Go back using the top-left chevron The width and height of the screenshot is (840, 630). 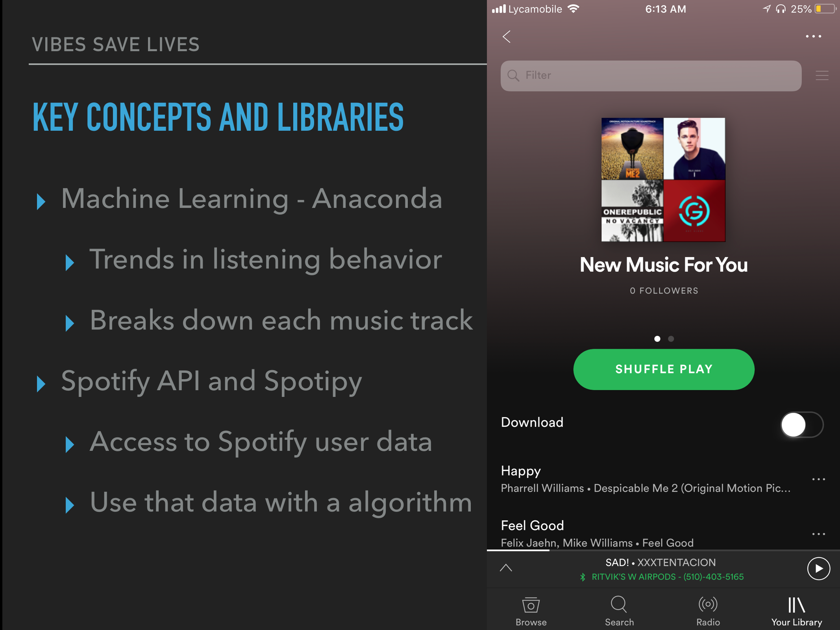507,37
